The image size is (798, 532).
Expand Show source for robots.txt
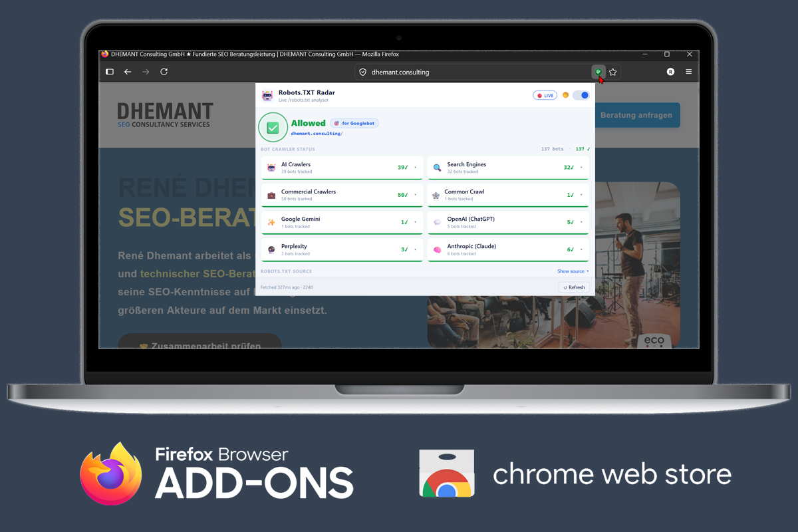tap(573, 271)
